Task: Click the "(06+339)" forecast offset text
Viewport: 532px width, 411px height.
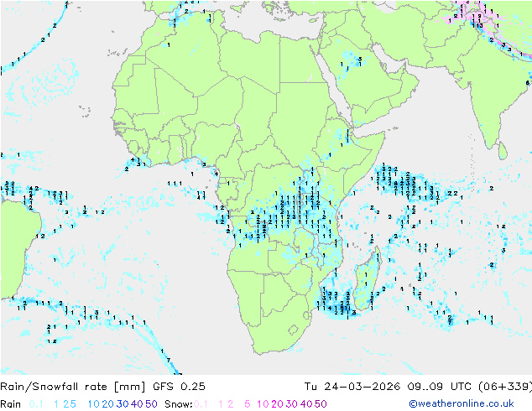Action: (x=505, y=387)
